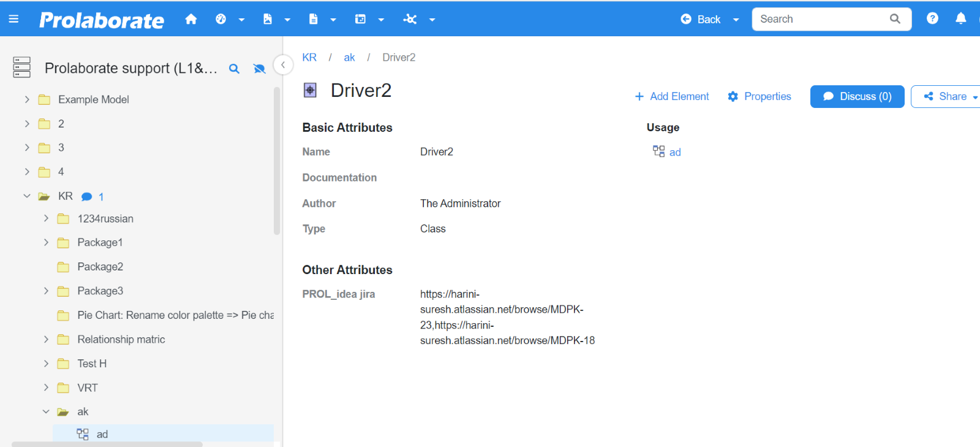The width and height of the screenshot is (980, 447).
Task: Expand the chevron of folder 3
Action: click(x=27, y=147)
